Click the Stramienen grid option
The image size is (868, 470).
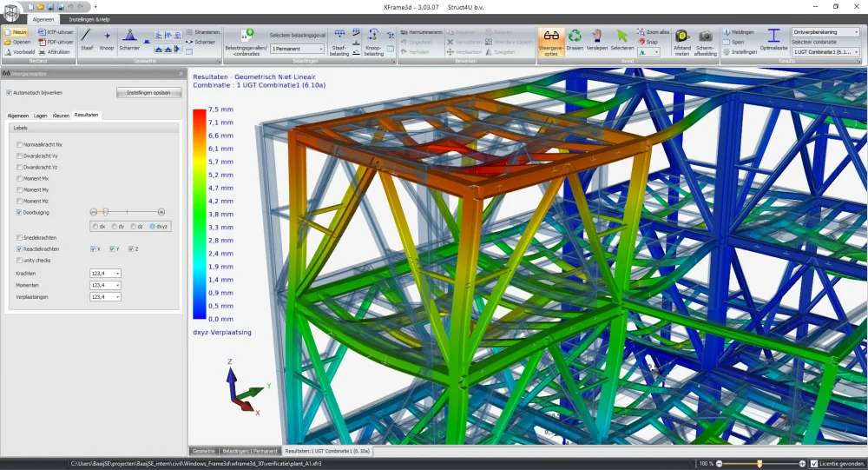[x=202, y=32]
